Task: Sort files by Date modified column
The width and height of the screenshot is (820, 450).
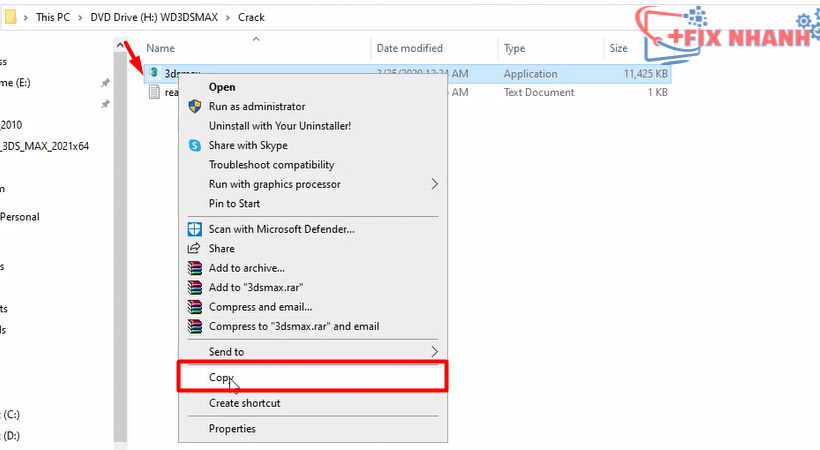Action: pyautogui.click(x=409, y=48)
